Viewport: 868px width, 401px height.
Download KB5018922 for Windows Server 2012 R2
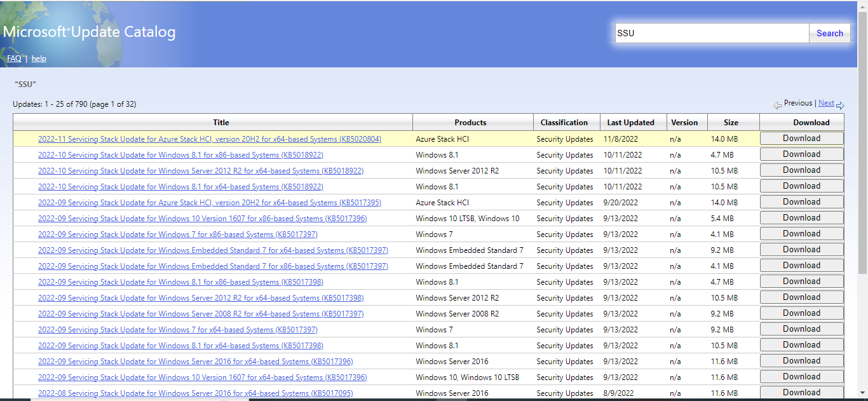click(x=801, y=170)
